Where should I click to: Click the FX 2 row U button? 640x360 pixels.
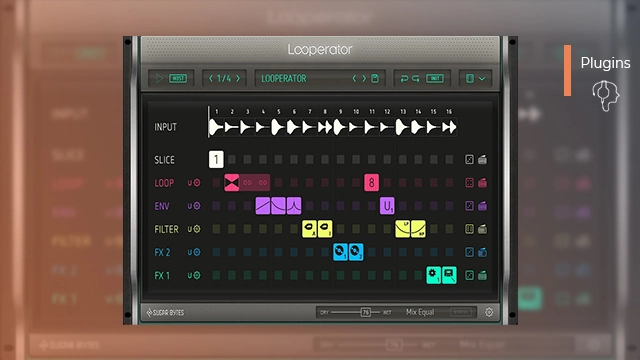pyautogui.click(x=189, y=252)
